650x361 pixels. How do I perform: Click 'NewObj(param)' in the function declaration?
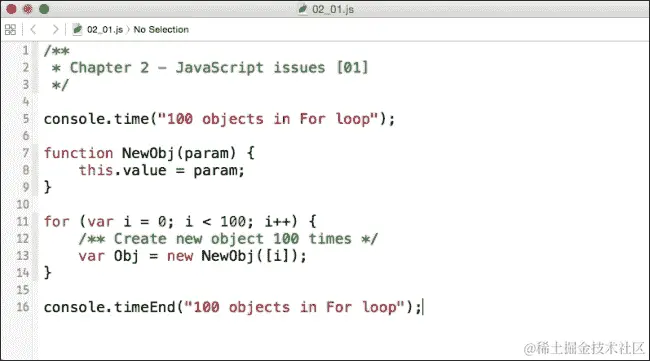(179, 154)
